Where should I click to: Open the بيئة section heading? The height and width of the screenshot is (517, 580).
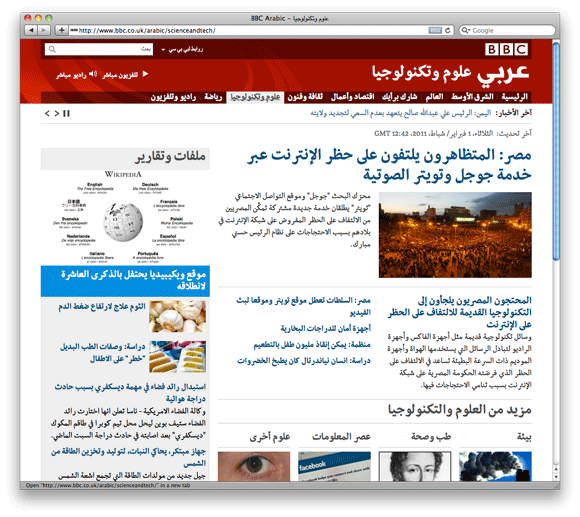click(x=524, y=437)
